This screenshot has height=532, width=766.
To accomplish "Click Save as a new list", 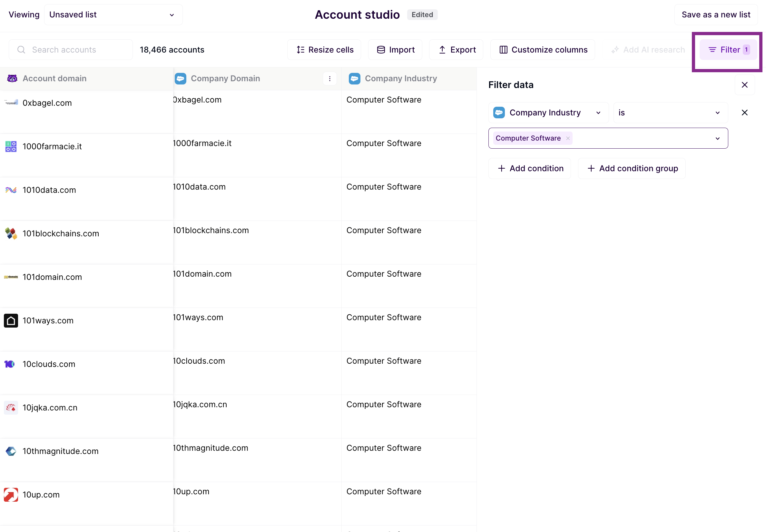I will point(716,14).
